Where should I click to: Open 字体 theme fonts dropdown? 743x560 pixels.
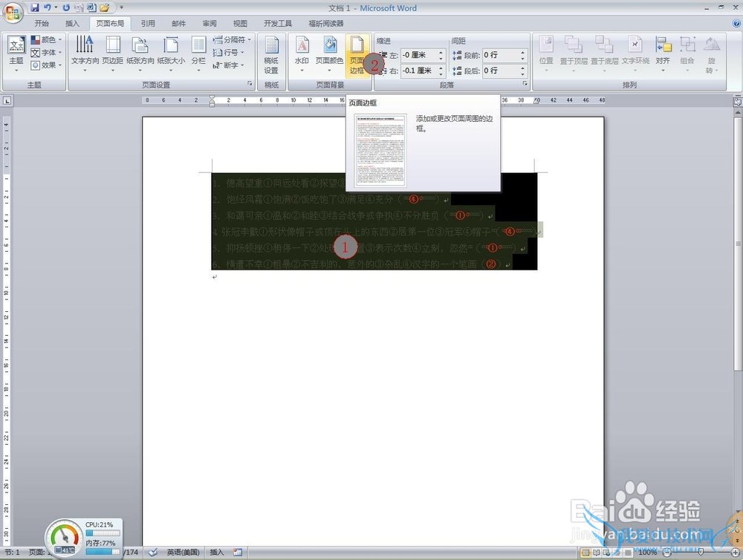(x=46, y=53)
